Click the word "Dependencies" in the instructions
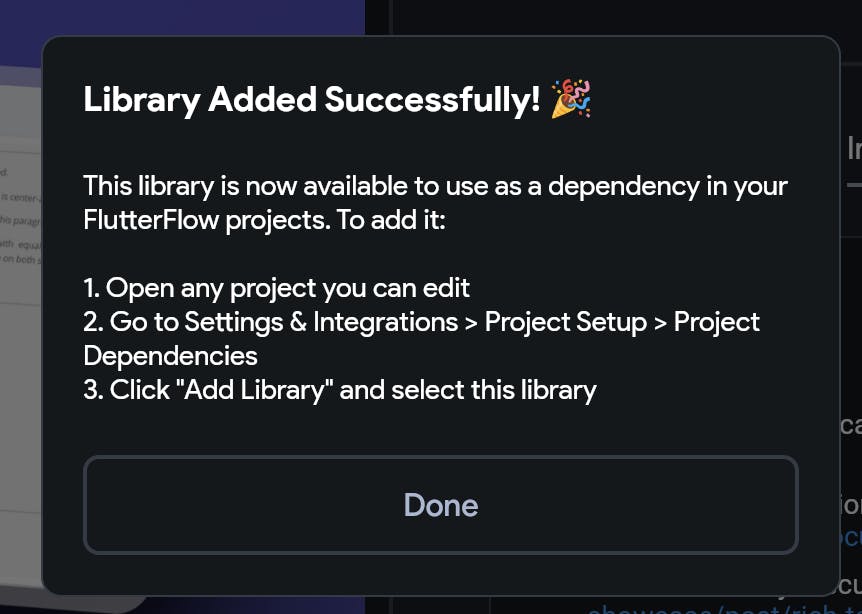 (170, 356)
